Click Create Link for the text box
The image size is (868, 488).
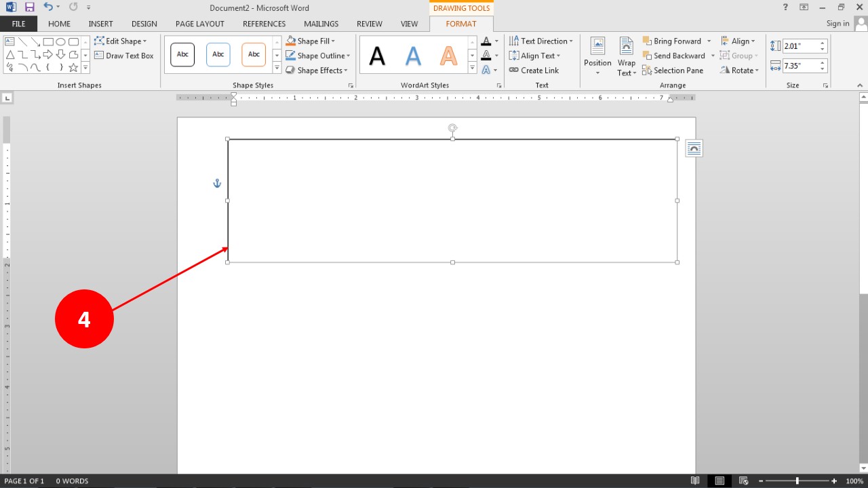click(534, 70)
